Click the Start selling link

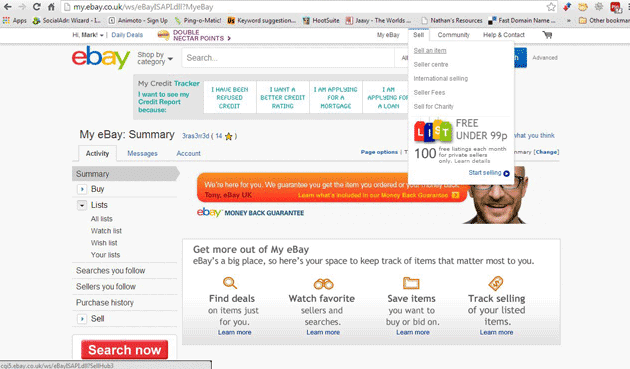485,173
